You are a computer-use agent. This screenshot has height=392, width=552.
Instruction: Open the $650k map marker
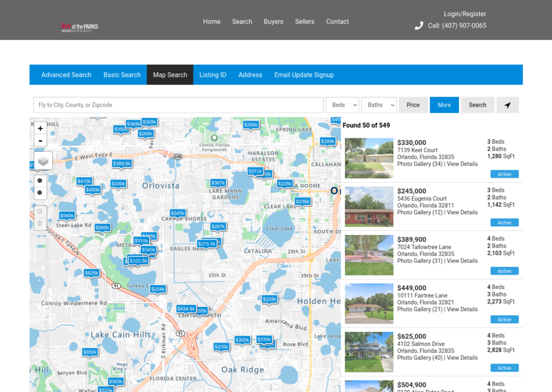point(90,352)
